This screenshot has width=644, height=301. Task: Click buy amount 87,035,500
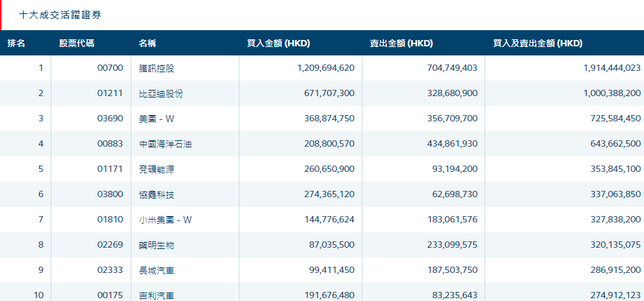[x=332, y=245]
